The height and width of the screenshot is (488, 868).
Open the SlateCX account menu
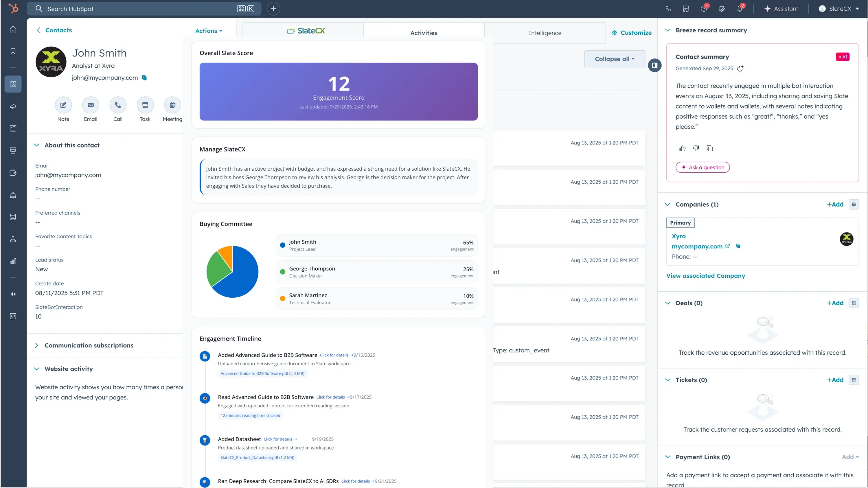tap(839, 9)
